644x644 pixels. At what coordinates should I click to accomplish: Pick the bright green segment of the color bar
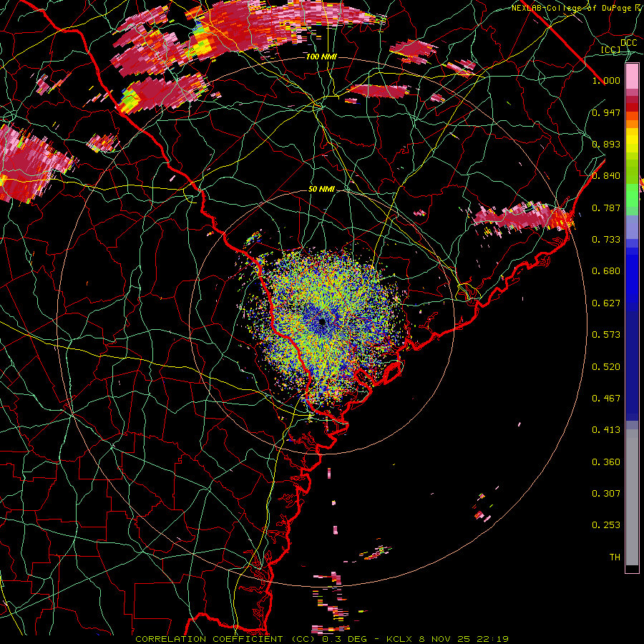632,196
